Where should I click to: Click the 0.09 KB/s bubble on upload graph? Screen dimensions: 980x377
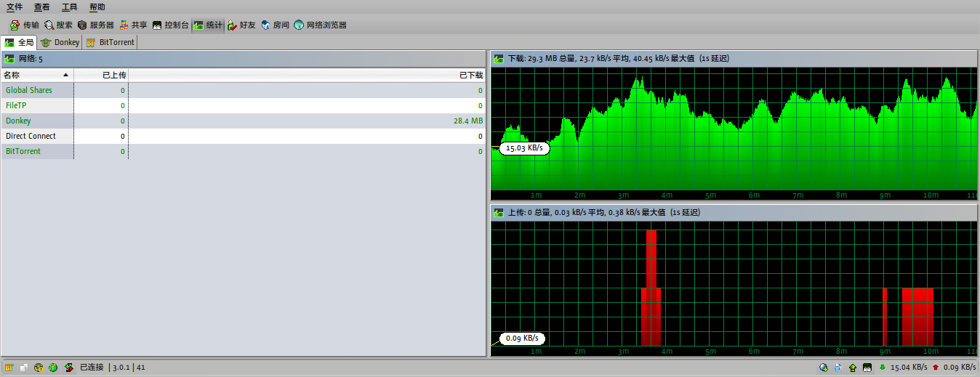[522, 338]
